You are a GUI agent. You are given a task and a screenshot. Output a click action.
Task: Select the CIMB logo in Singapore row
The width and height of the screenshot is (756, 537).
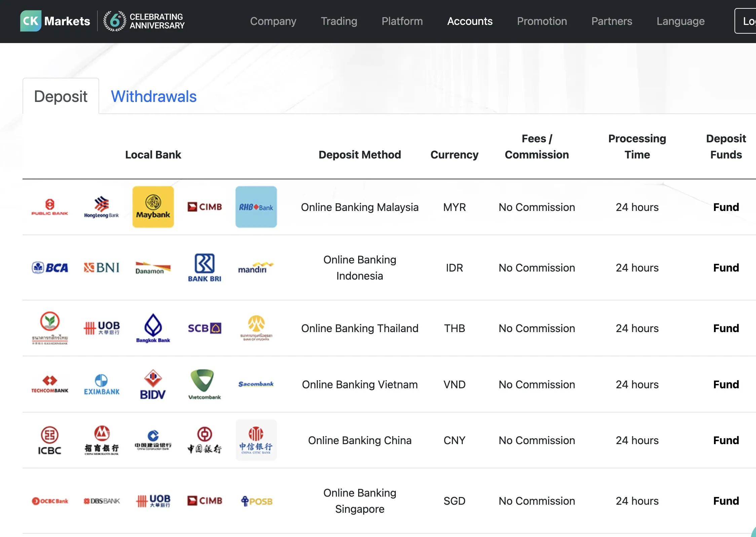pyautogui.click(x=204, y=501)
